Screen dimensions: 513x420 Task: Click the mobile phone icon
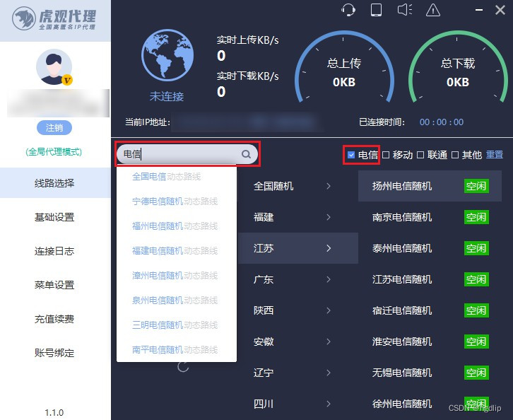[376, 10]
